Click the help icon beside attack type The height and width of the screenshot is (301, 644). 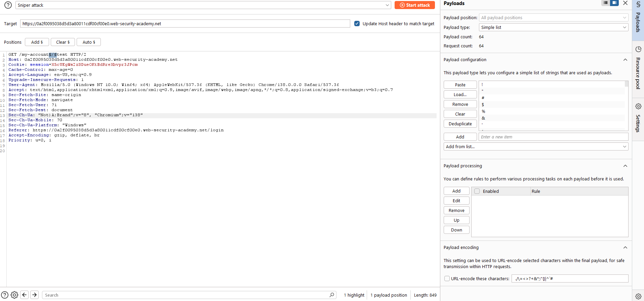(8, 5)
